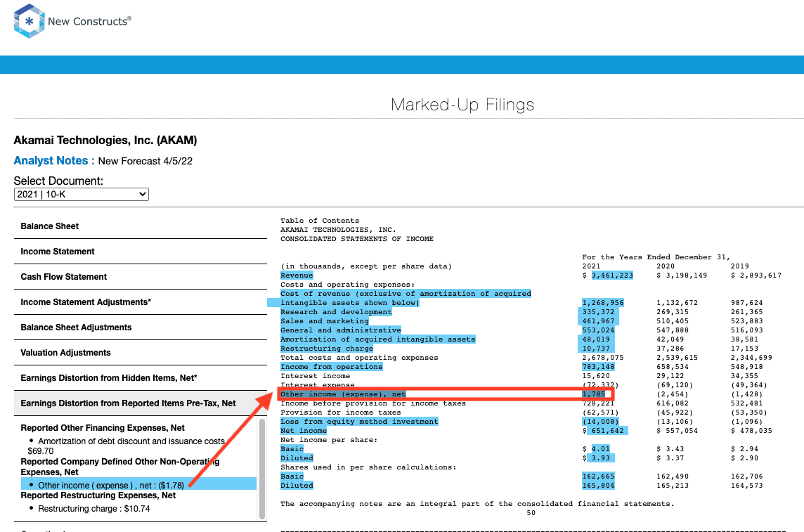Expand the Cash Flow Statement section

(x=140, y=277)
